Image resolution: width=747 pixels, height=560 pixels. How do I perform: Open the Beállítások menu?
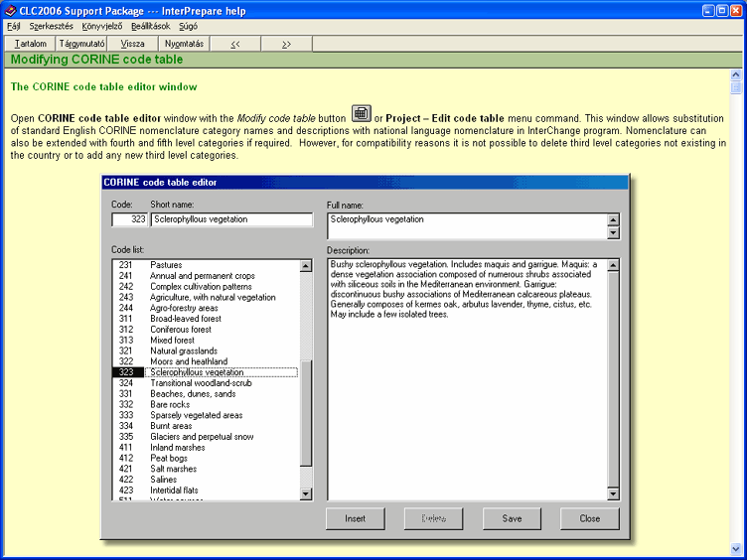pos(151,26)
